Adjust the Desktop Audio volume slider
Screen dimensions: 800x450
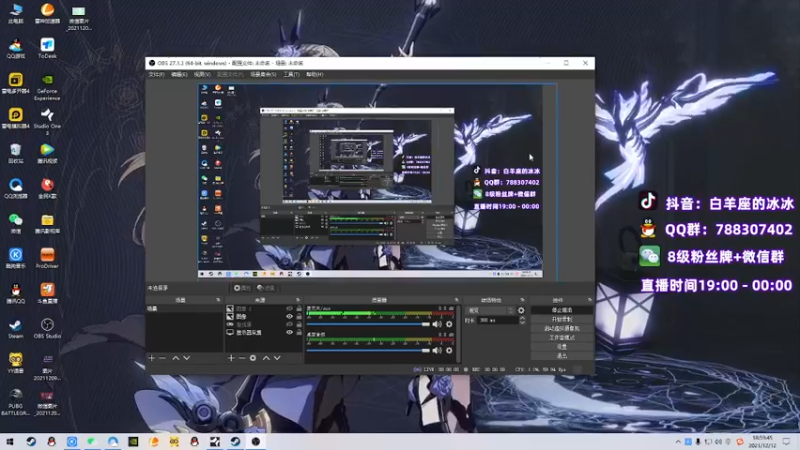[368, 351]
